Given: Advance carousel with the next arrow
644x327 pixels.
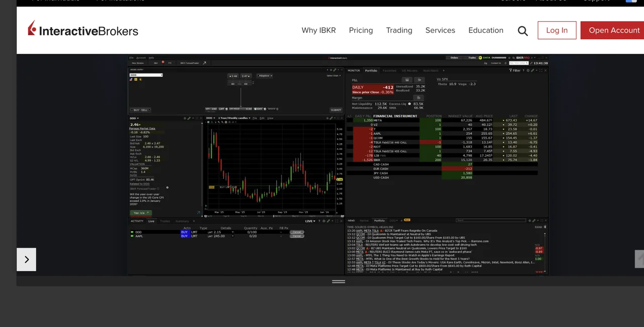Looking at the screenshot, I should (26, 260).
